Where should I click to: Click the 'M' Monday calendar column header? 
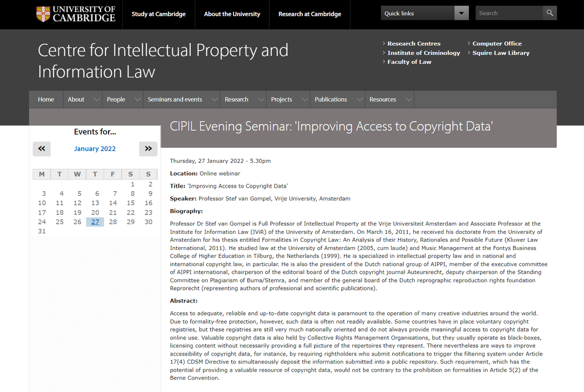[x=42, y=174]
